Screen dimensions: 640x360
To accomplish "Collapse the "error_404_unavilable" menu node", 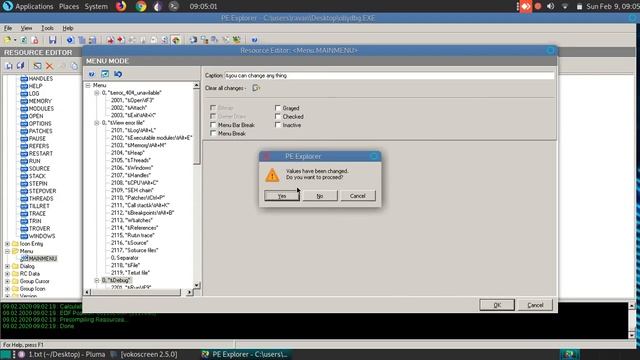I will click(x=97, y=93).
